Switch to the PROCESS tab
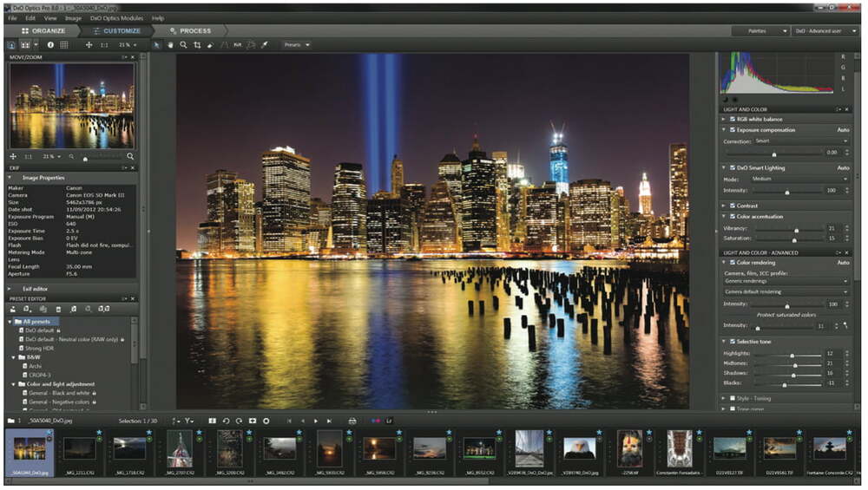 (191, 30)
